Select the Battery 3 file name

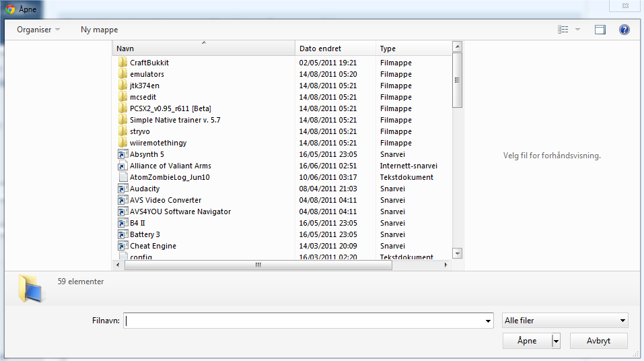point(145,234)
